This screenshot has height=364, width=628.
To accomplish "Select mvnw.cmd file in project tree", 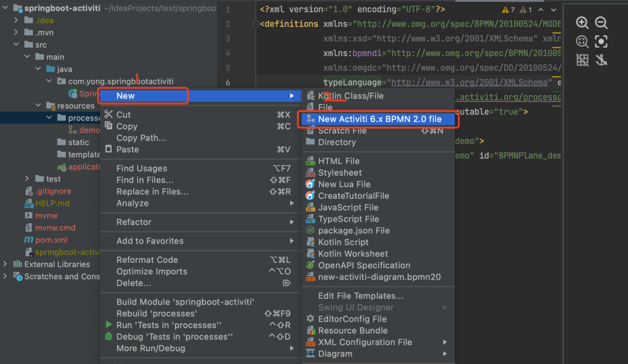I will point(55,228).
